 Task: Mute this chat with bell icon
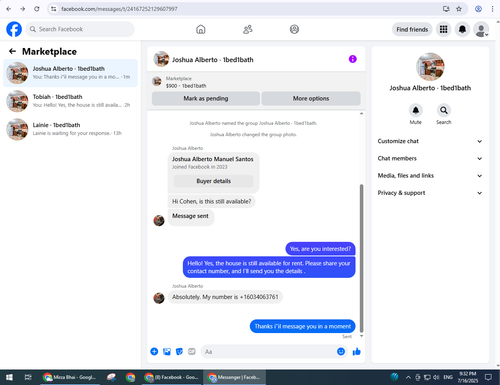point(416,110)
